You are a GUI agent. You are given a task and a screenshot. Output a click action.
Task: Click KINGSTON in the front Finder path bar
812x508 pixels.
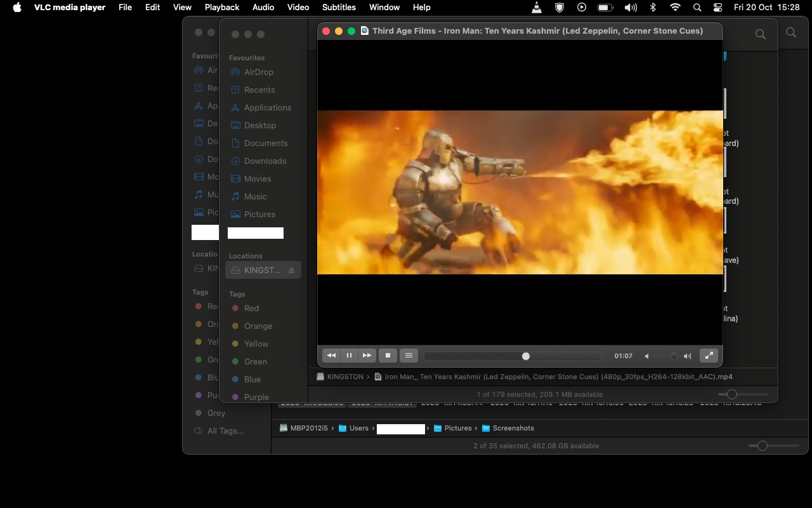pos(339,377)
